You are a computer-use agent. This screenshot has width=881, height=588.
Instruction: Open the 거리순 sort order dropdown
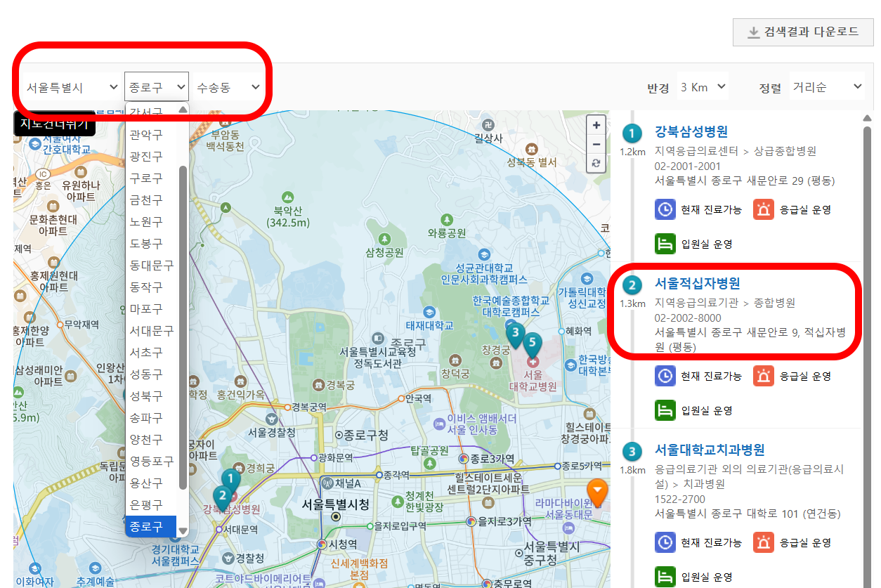(828, 87)
